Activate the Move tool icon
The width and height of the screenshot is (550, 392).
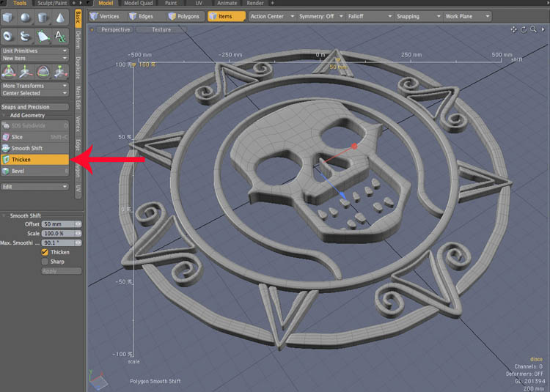click(26, 72)
